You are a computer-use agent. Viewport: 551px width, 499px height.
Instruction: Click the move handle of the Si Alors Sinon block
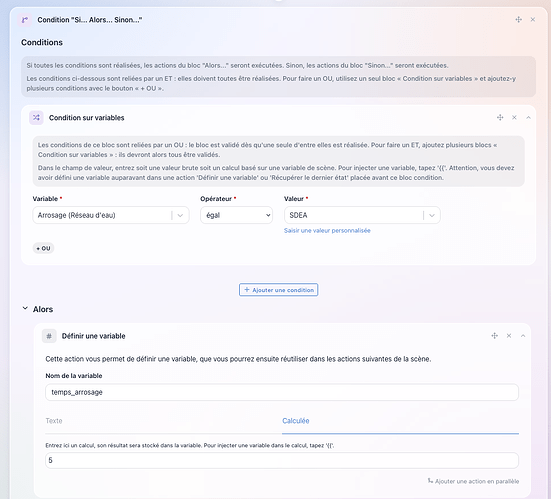(x=518, y=20)
